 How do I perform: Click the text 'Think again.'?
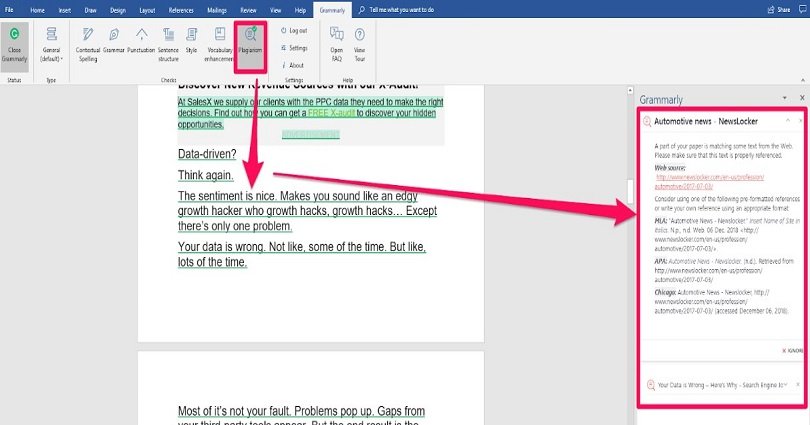[206, 175]
